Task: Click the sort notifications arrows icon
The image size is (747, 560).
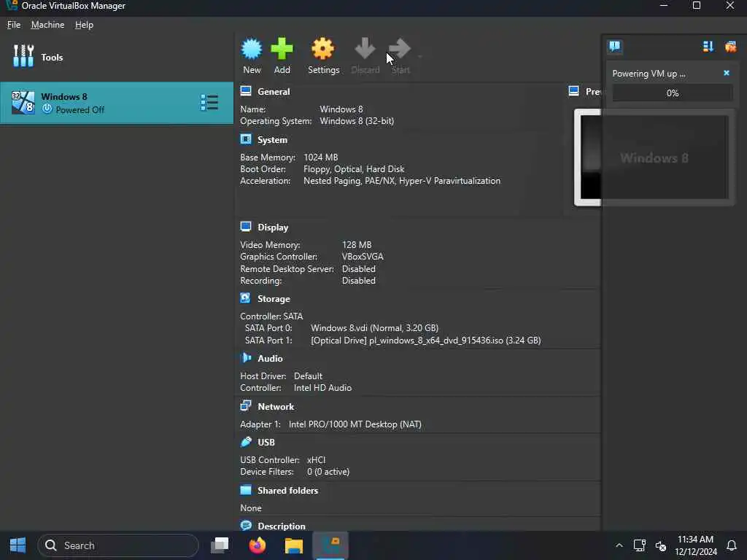Action: click(x=708, y=46)
